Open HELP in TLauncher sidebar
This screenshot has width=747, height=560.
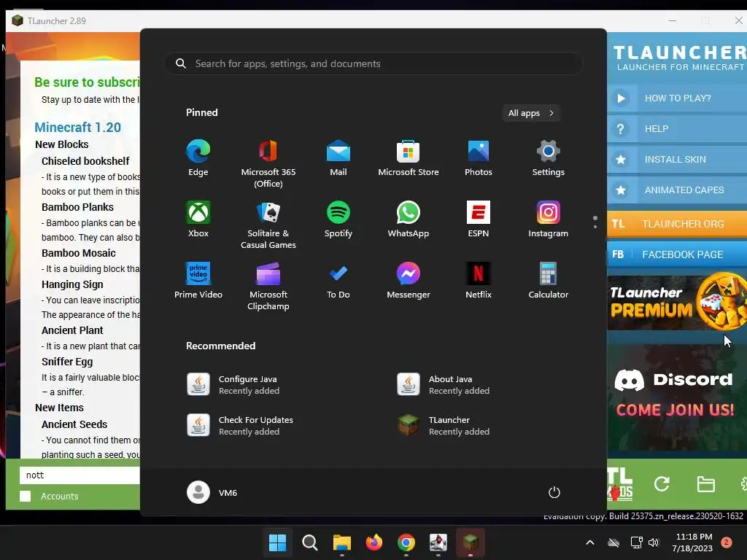click(676, 128)
